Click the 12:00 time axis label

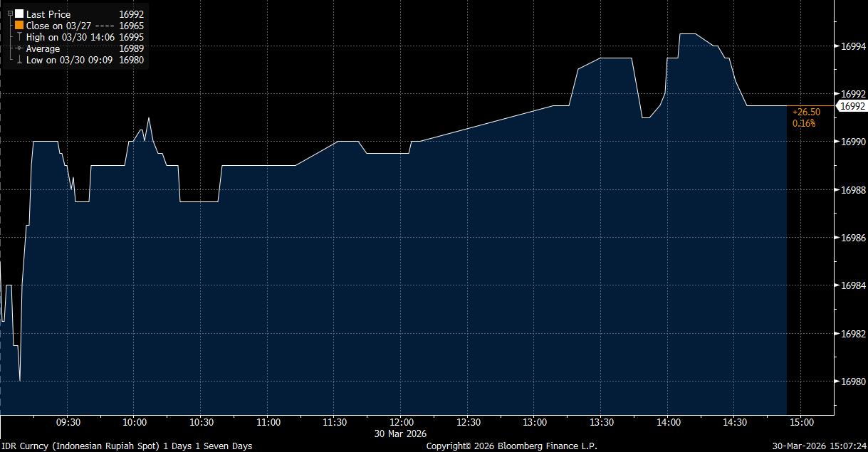click(x=402, y=422)
